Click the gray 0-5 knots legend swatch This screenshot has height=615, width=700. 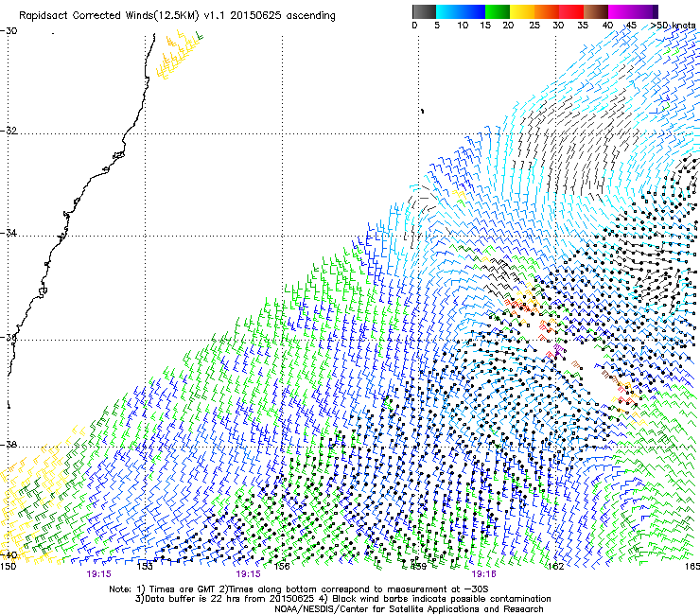coord(424,11)
